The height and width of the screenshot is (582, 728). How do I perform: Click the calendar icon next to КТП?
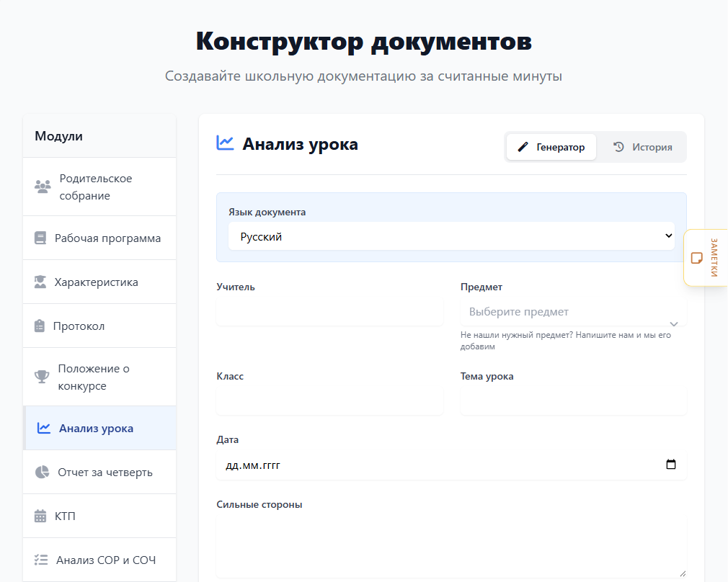40,516
